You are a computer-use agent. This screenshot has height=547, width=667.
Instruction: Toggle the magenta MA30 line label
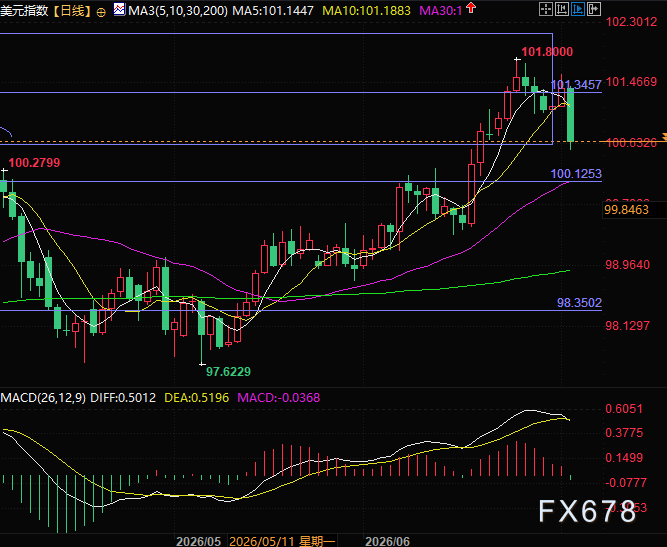[441, 11]
